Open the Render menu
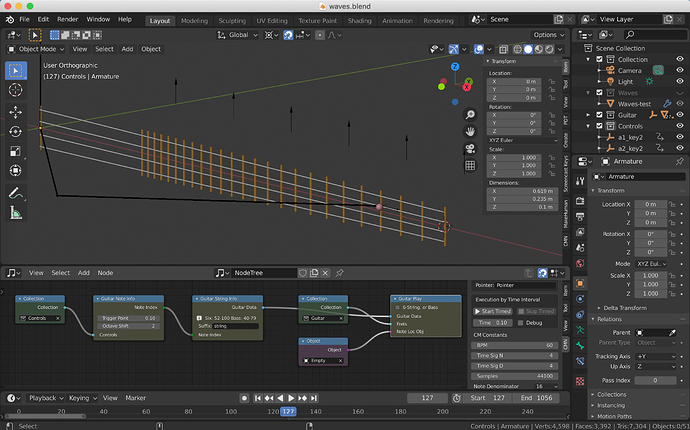The image size is (690, 430). point(67,19)
